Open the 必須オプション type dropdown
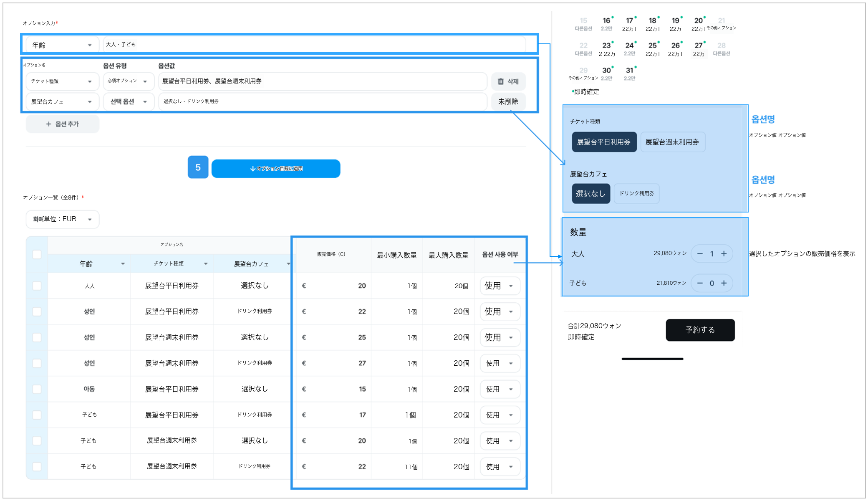Image resolution: width=868 pixels, height=501 pixels. pyautogui.click(x=129, y=81)
